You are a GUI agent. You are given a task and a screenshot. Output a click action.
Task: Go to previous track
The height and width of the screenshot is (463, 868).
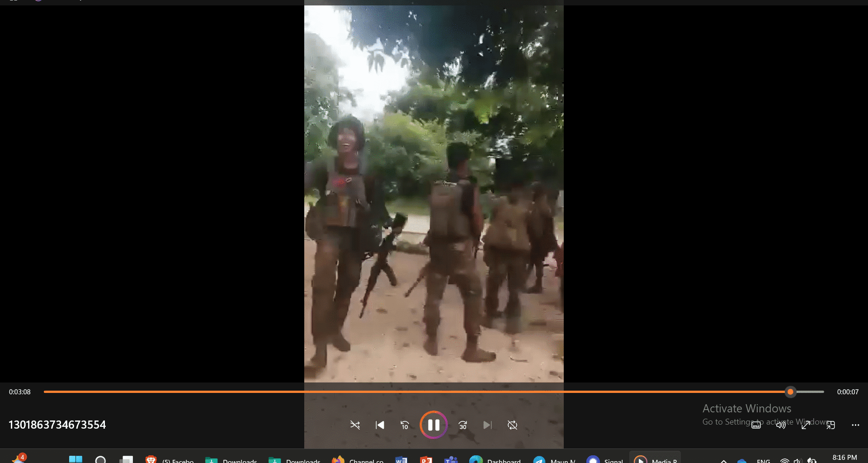[380, 425]
